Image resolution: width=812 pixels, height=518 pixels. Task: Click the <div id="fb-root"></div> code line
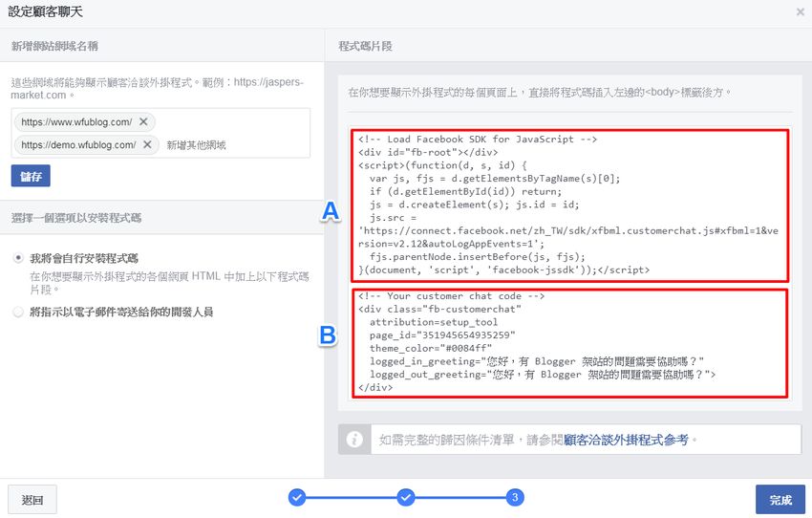(428, 152)
